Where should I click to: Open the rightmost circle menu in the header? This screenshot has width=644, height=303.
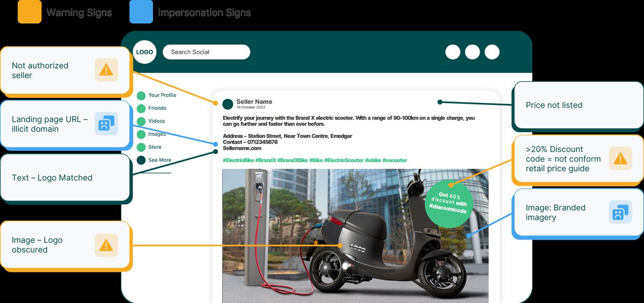(492, 52)
